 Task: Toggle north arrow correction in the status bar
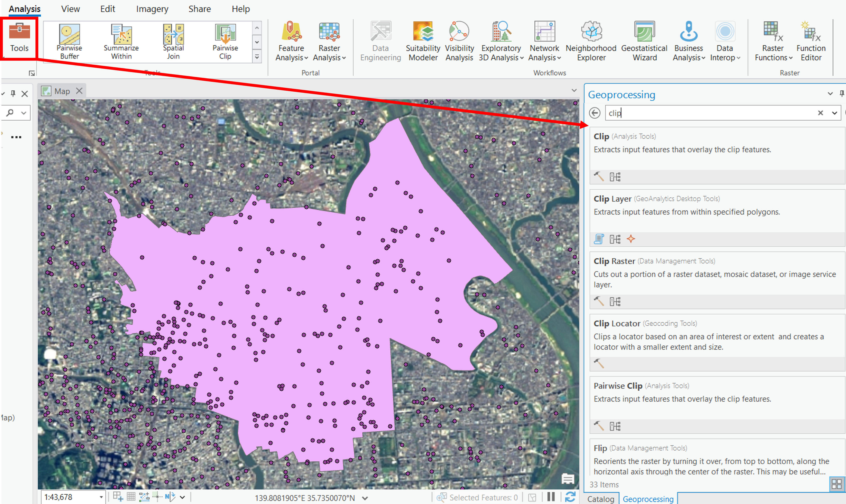pos(170,497)
